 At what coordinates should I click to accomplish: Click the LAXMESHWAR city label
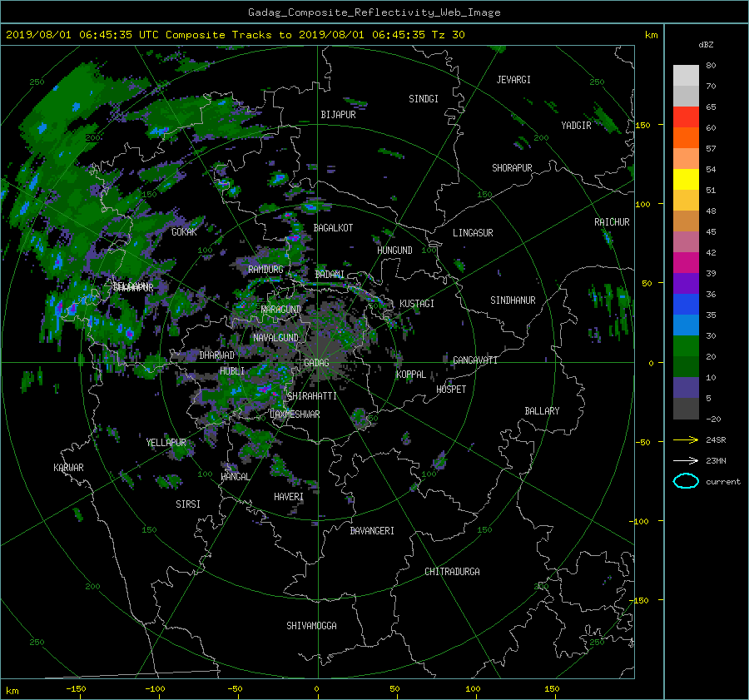295,415
